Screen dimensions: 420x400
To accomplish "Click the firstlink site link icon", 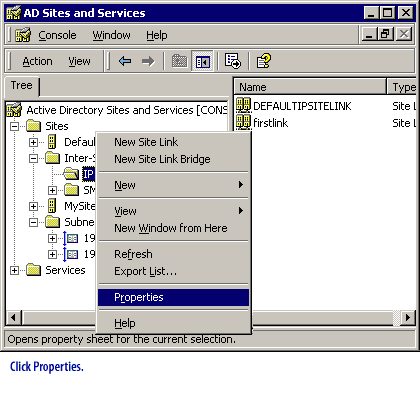I will click(243, 122).
